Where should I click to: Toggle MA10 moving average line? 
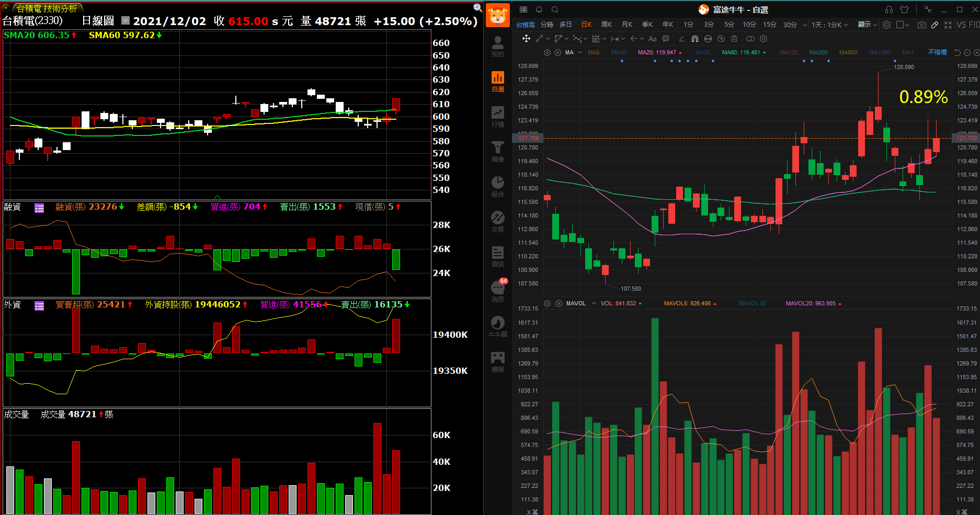619,52
